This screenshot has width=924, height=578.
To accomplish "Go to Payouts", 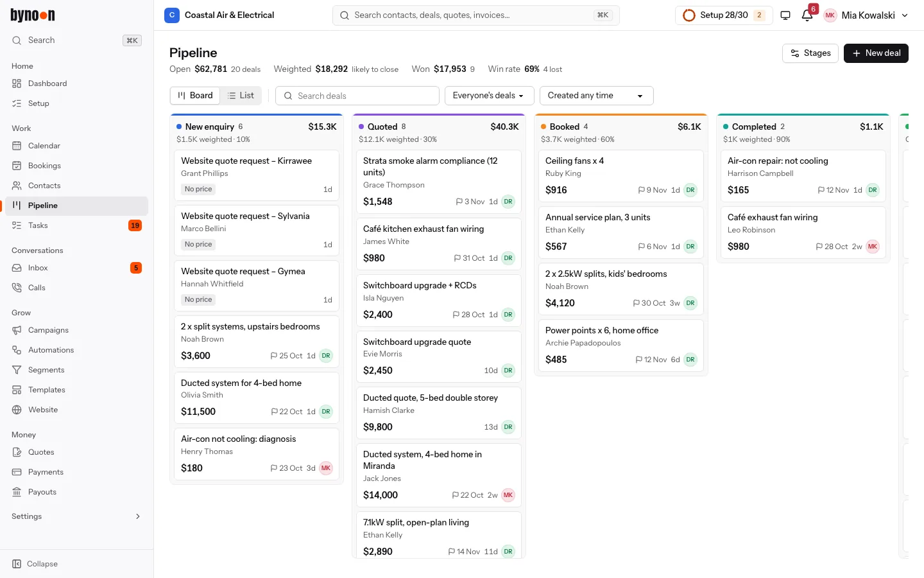I will pyautogui.click(x=77, y=492).
